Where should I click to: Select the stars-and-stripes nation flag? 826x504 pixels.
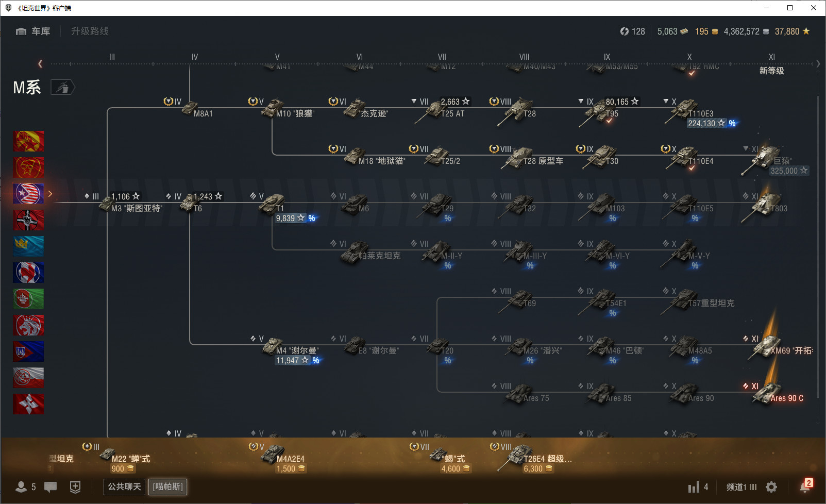tap(28, 194)
